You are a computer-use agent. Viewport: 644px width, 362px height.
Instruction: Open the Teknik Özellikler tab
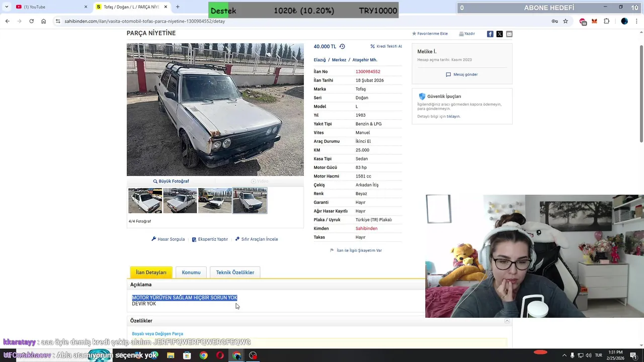click(x=235, y=273)
